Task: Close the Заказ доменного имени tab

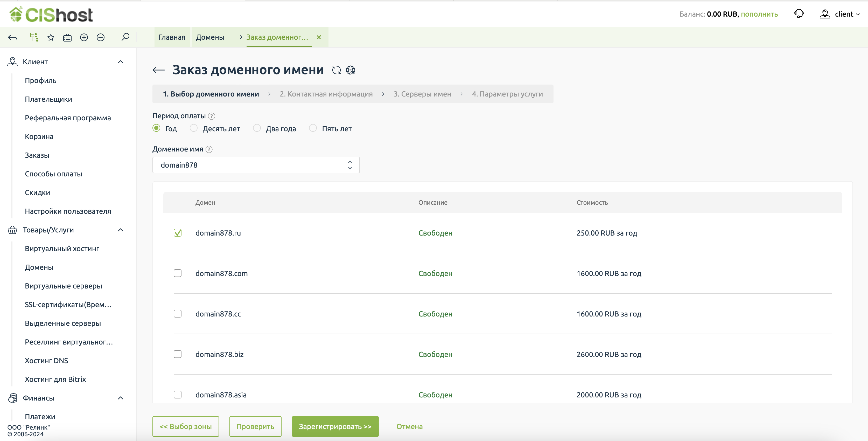Action: [319, 37]
